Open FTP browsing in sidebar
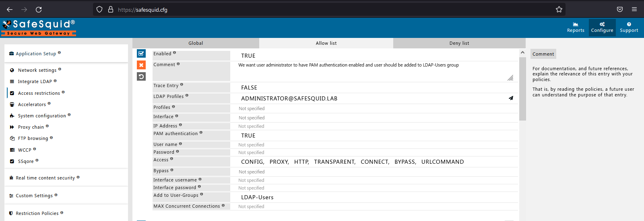644x221 pixels. tap(33, 138)
